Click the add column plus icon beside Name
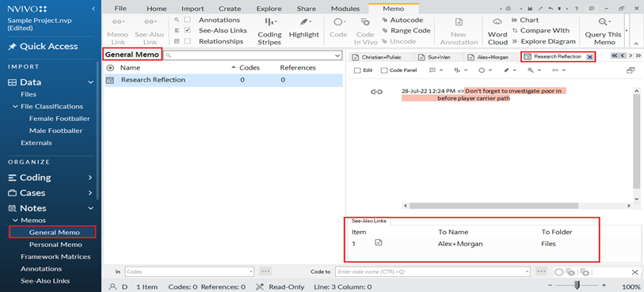Image resolution: width=644 pixels, height=292 pixels. pos(110,68)
